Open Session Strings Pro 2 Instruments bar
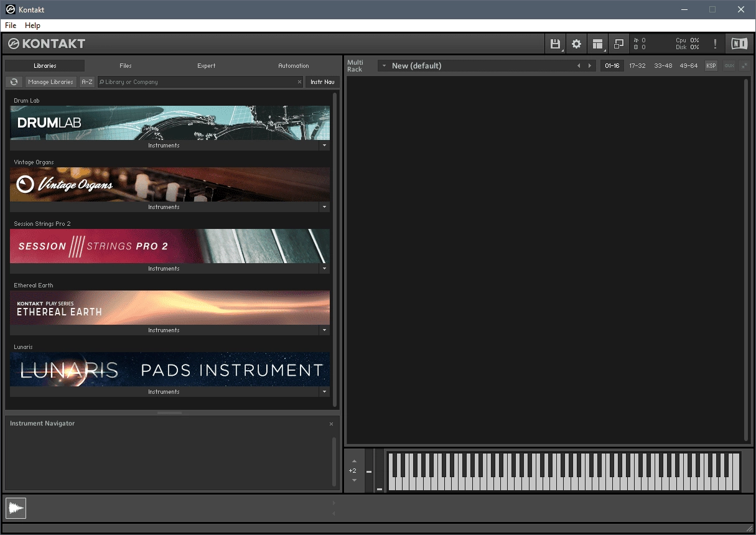This screenshot has width=756, height=535. tap(164, 269)
